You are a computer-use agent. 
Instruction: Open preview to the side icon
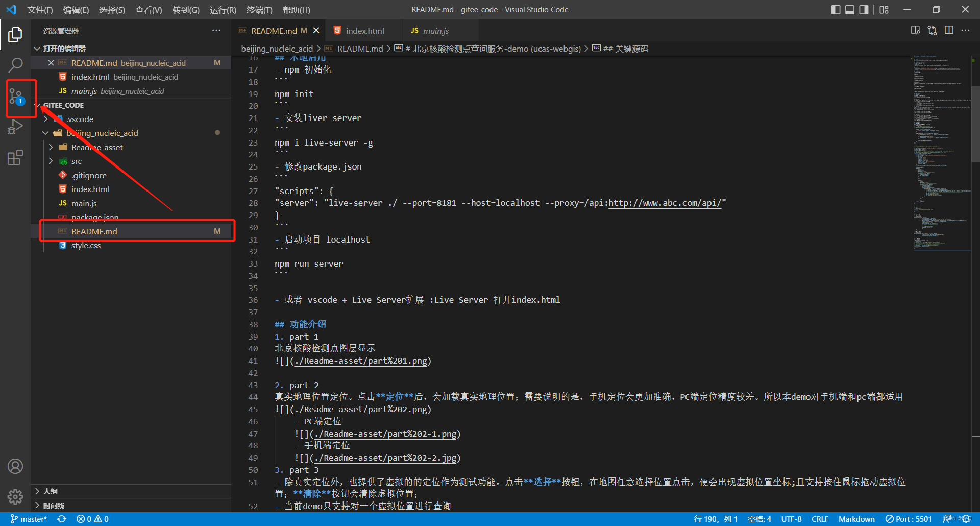tap(916, 31)
